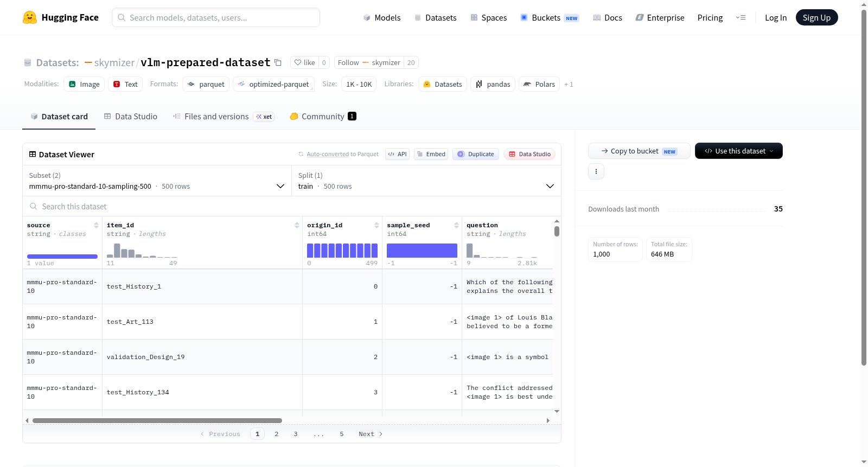Open Files and versions tab
The width and height of the screenshot is (868, 467).
click(x=223, y=117)
